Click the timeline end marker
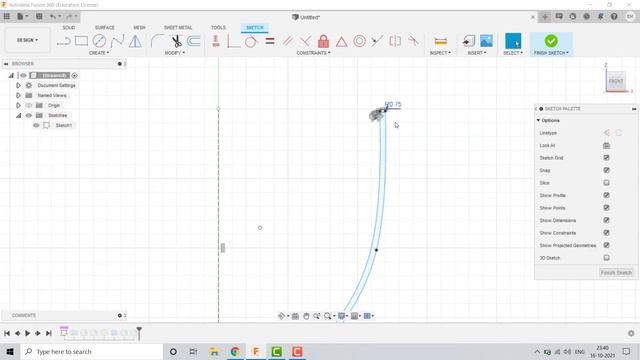This screenshot has height=360, width=640. coord(139,333)
